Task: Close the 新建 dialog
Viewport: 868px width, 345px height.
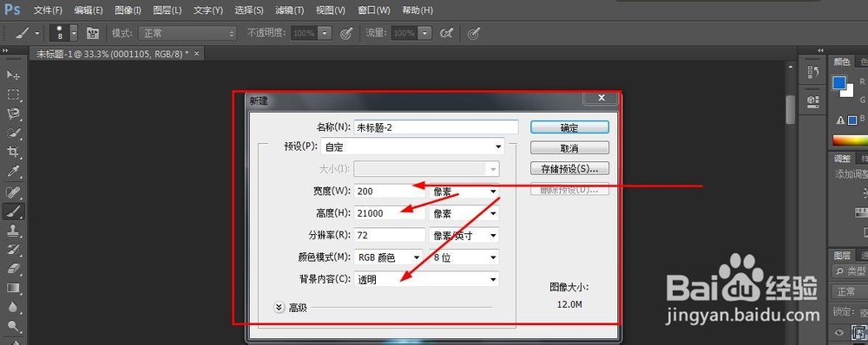Action: point(601,98)
